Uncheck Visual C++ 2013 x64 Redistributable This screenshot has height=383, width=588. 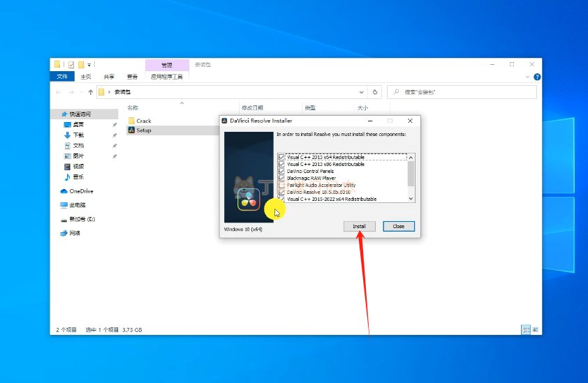(x=281, y=157)
